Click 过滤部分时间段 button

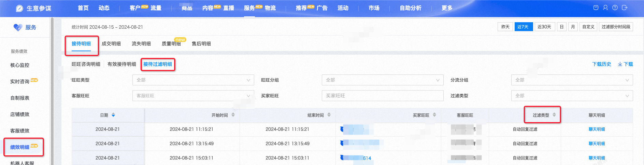(x=616, y=27)
